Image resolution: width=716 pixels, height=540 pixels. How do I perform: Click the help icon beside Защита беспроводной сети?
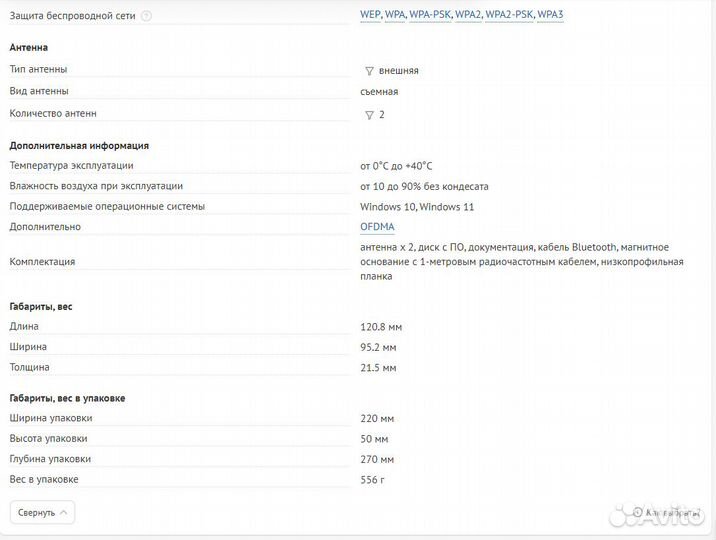(x=147, y=16)
